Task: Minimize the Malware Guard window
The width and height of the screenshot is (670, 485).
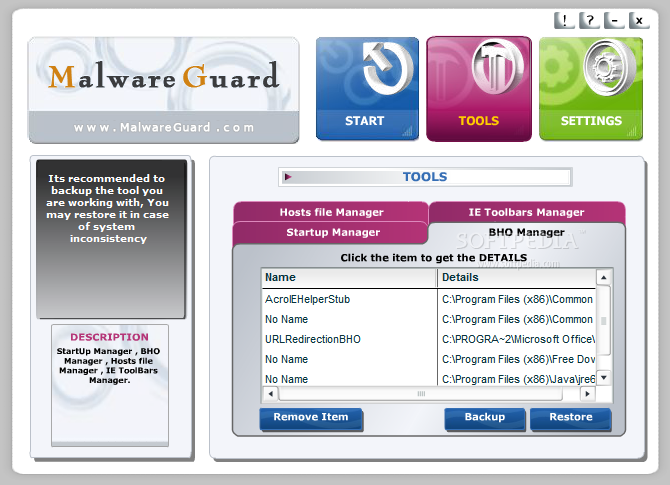Action: point(614,20)
